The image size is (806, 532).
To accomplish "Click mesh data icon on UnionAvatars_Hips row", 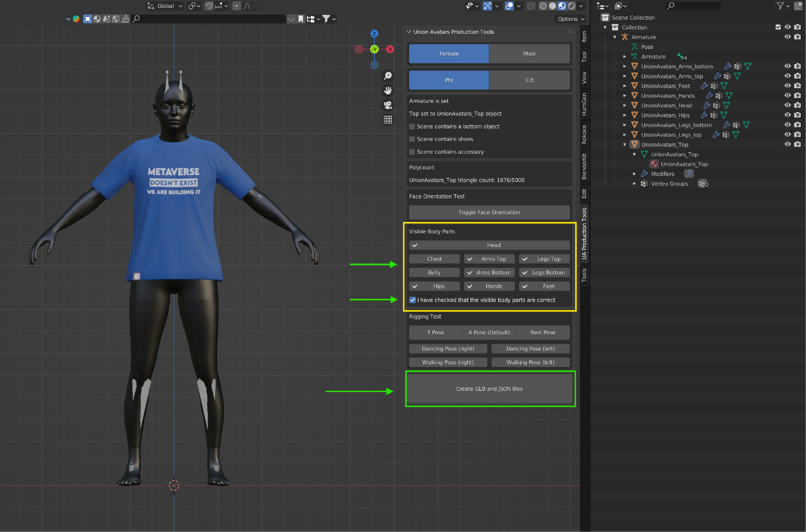I will pyautogui.click(x=723, y=115).
